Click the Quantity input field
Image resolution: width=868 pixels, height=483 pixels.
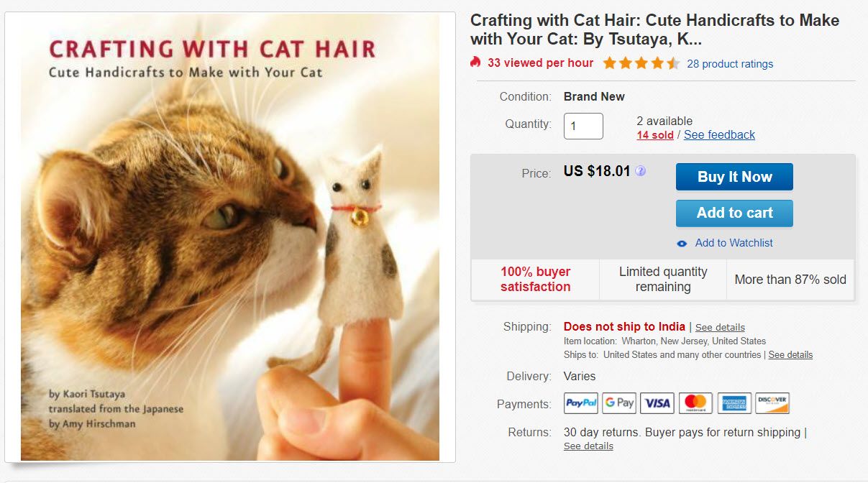click(x=583, y=126)
